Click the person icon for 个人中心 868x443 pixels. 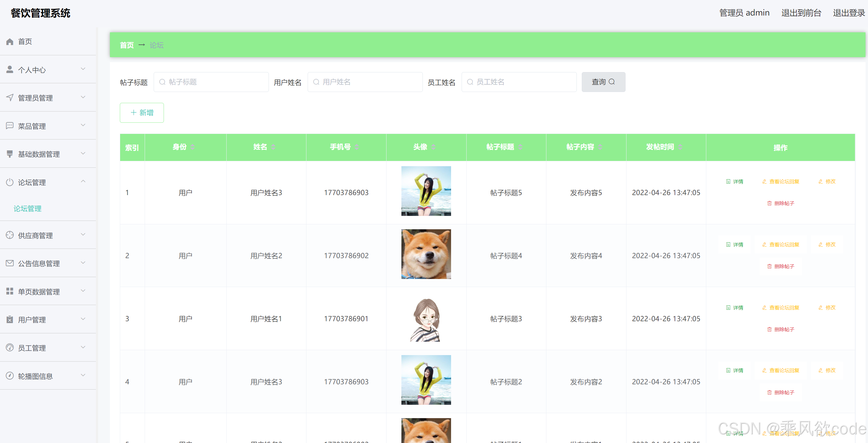(x=10, y=70)
